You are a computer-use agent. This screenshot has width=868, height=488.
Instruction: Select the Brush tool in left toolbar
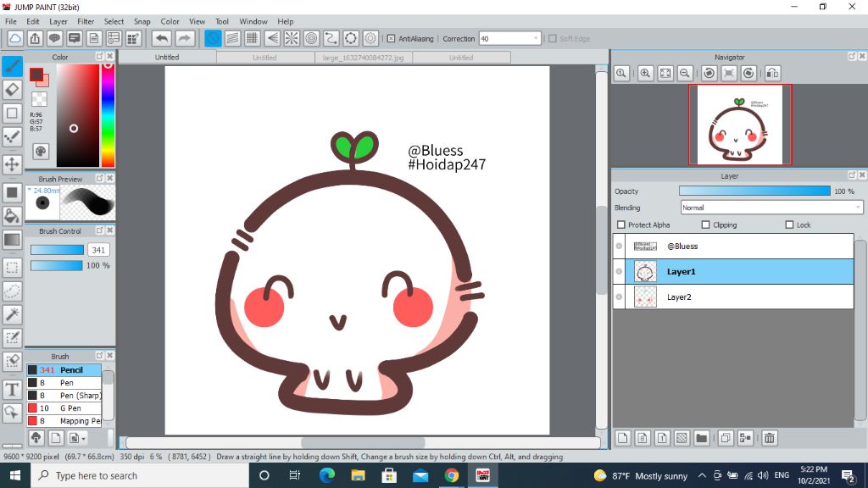tap(12, 66)
